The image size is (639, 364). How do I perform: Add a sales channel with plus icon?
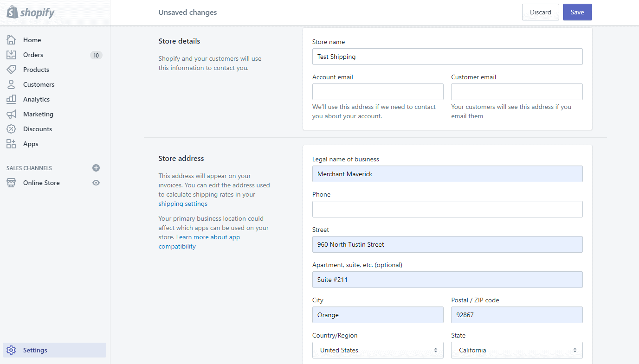[96, 168]
